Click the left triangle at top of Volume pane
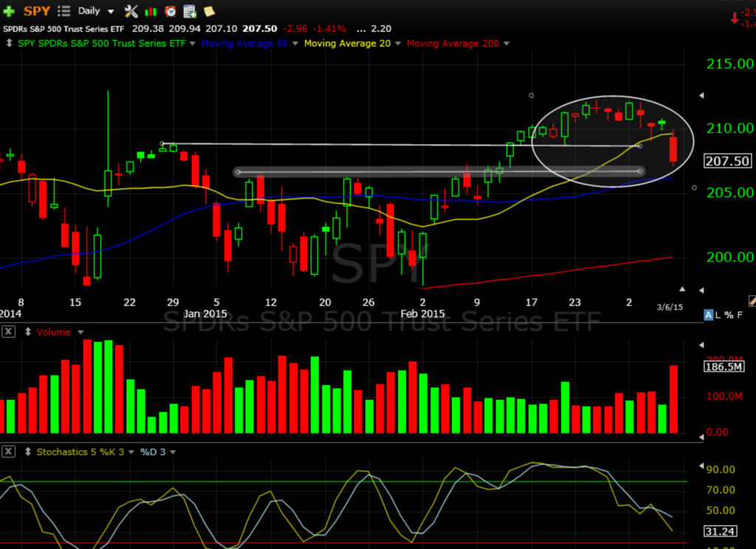The height and width of the screenshot is (549, 756). pos(701,345)
